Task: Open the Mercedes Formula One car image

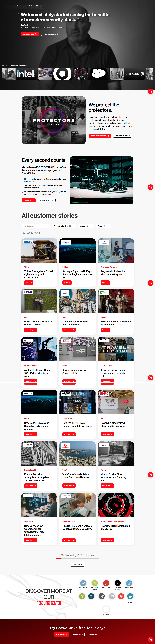Action: click(101, 180)
